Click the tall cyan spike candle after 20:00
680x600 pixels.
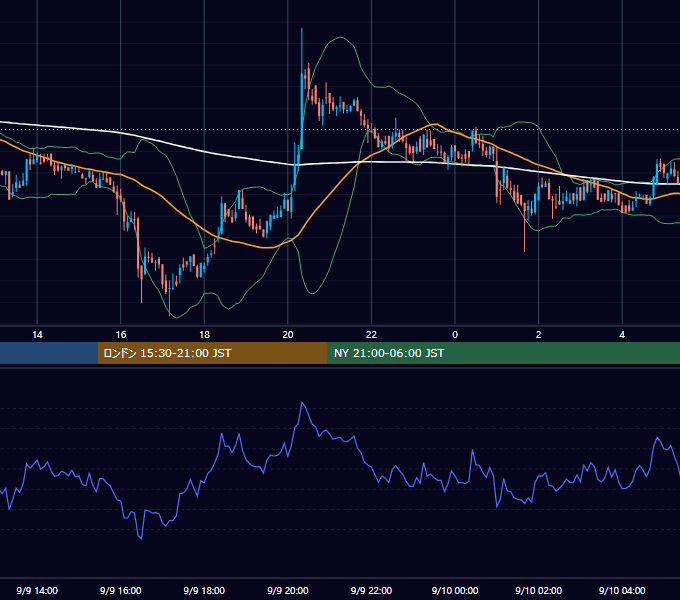click(x=302, y=89)
